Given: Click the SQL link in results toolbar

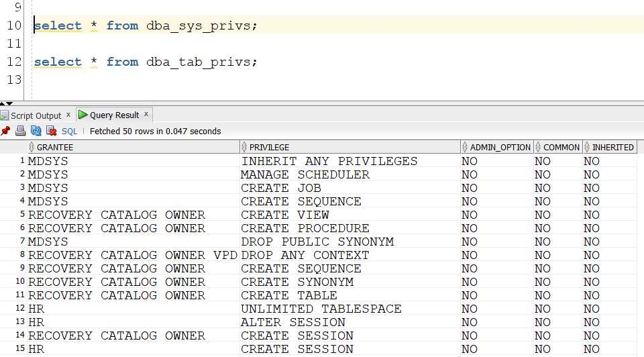Looking at the screenshot, I should (x=70, y=132).
